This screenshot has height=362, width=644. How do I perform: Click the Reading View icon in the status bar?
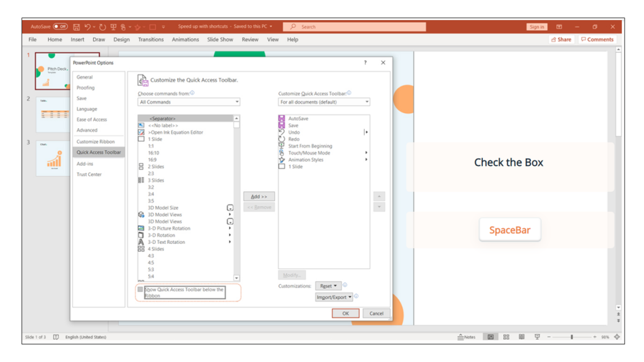[x=521, y=336]
